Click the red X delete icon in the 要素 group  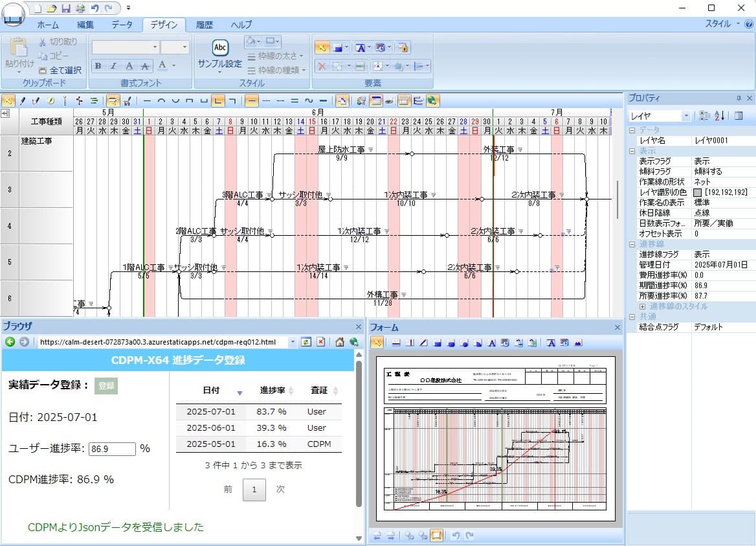(x=322, y=66)
